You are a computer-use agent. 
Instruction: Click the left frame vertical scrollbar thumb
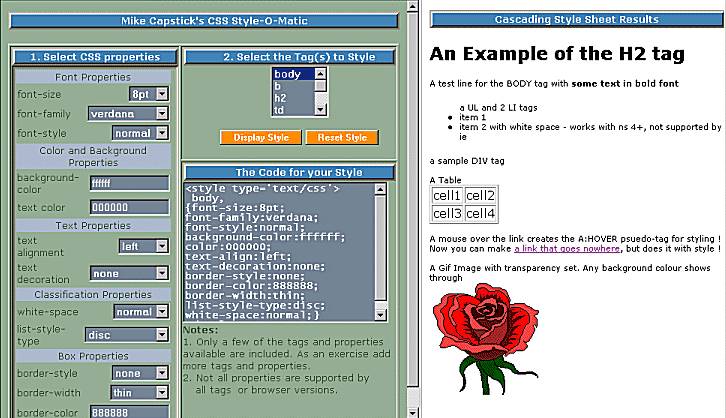point(413,200)
